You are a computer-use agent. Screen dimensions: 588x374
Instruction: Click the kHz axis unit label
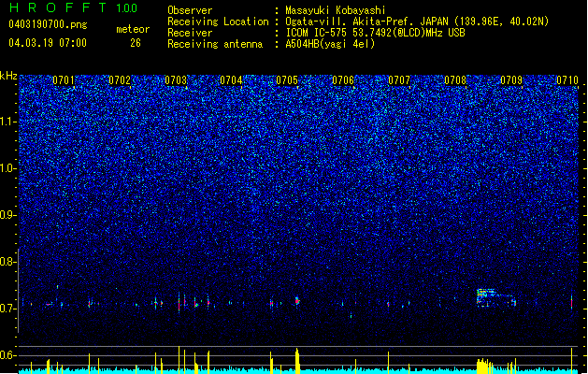8,76
